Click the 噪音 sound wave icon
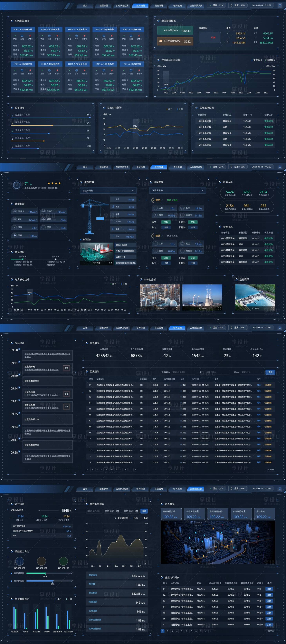Viewport: 286px width, 644px height. (x=43, y=219)
